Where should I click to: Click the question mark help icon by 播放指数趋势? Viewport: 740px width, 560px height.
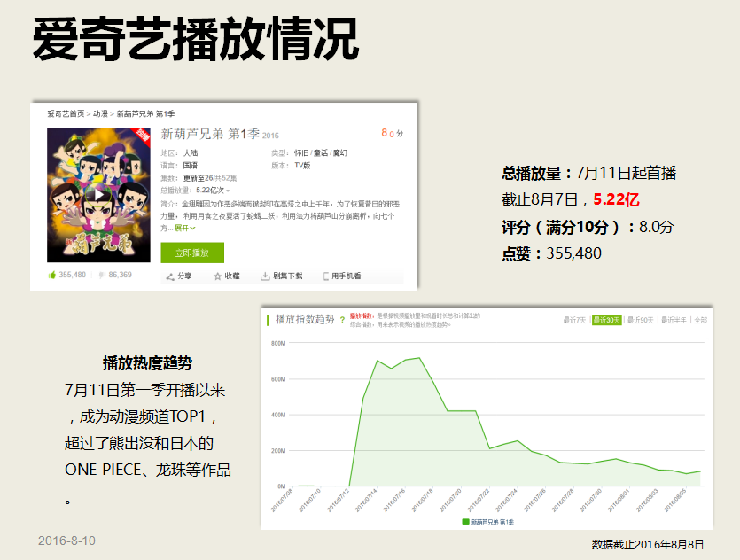click(343, 321)
